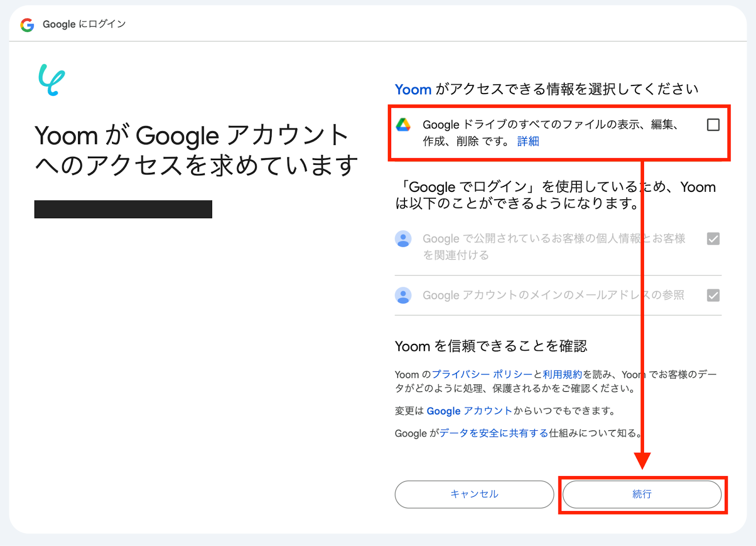Click the profile icon beside email address permission
The height and width of the screenshot is (546, 756).
tap(403, 295)
